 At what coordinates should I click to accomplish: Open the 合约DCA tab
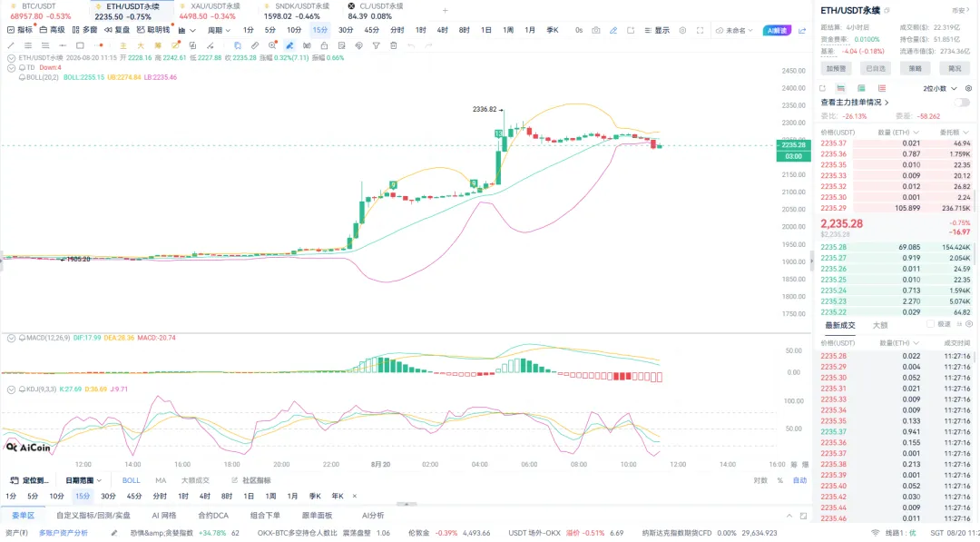coord(213,516)
